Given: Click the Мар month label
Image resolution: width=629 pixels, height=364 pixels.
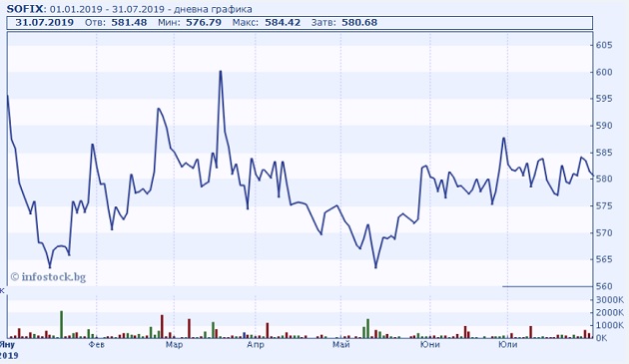Looking at the screenshot, I should (174, 344).
